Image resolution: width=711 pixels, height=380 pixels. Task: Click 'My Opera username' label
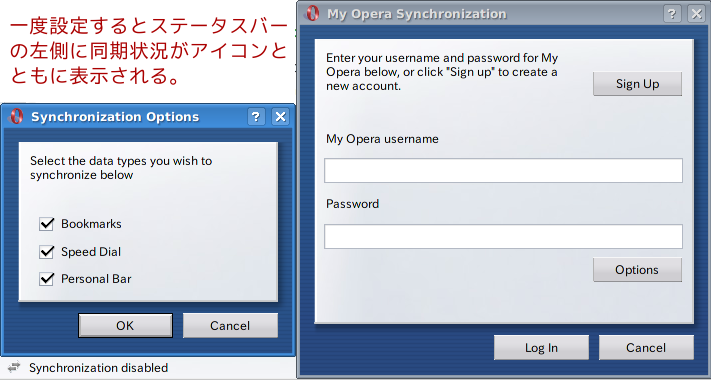click(382, 139)
